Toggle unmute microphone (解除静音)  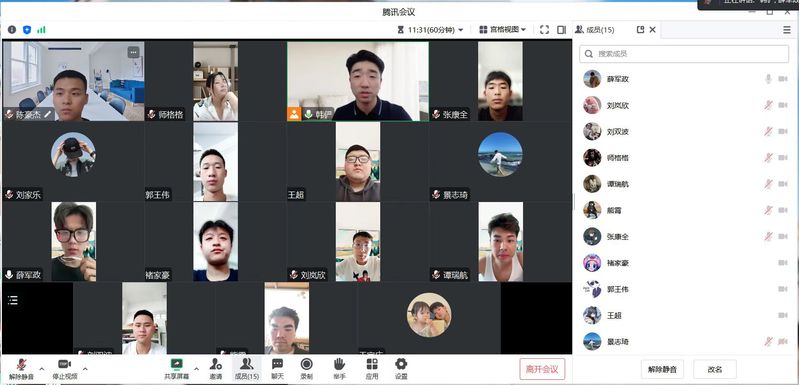pos(21,369)
